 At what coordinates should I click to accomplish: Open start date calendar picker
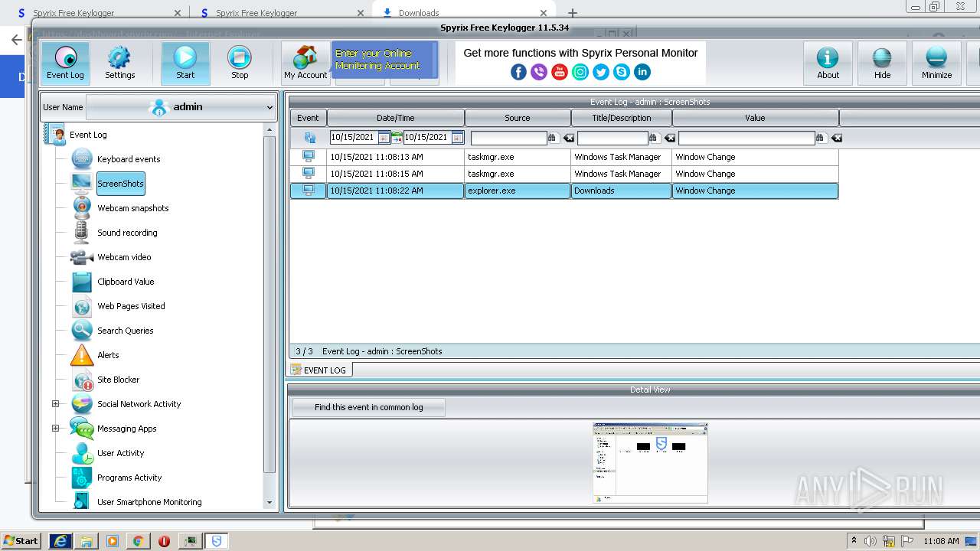click(384, 138)
